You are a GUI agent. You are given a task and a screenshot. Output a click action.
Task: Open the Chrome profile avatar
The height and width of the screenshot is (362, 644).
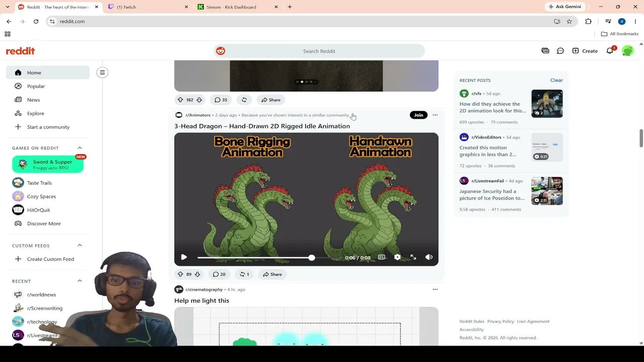pos(622,21)
